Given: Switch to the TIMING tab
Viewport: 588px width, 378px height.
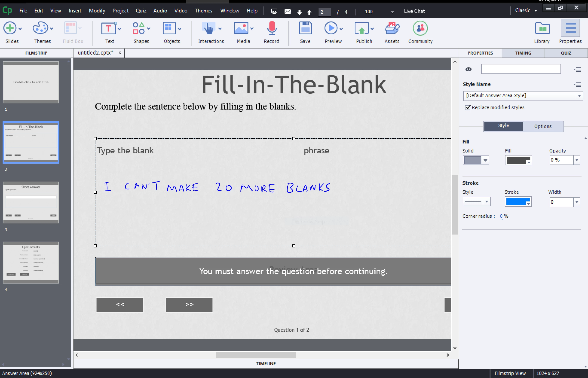Looking at the screenshot, I should pyautogui.click(x=523, y=53).
